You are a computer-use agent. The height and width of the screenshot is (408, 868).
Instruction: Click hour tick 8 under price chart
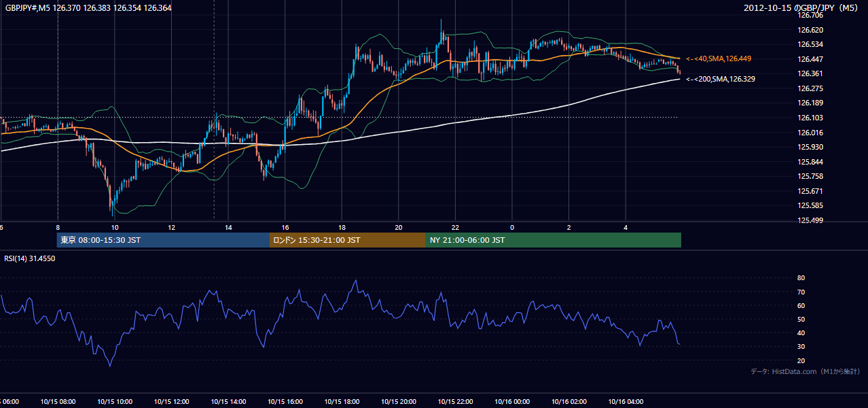(58, 228)
